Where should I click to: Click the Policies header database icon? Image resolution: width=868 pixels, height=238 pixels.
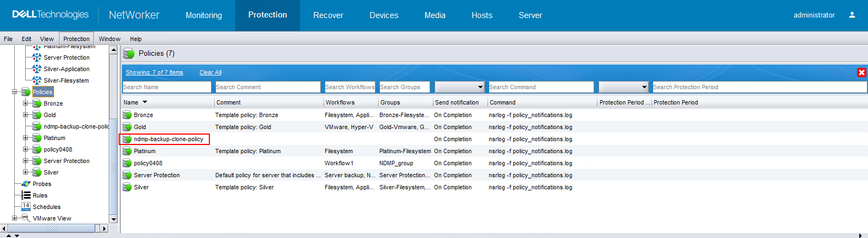click(x=129, y=53)
